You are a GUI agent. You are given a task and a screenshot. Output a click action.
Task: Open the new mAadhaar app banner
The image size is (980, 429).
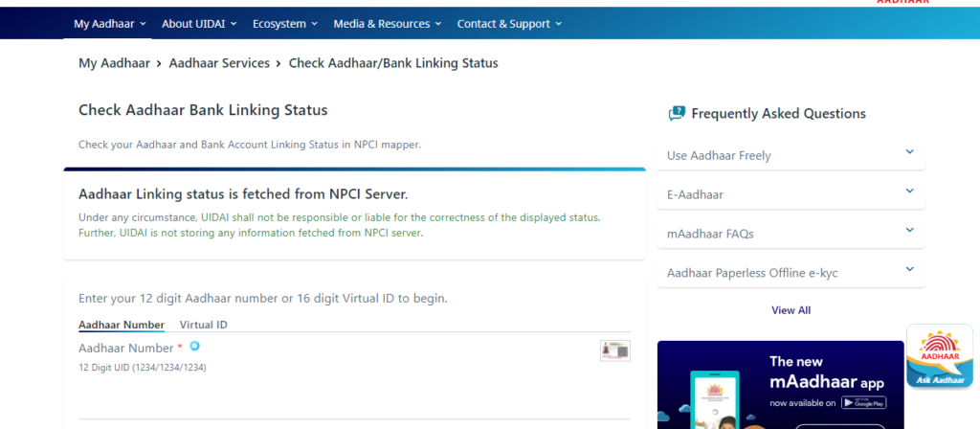click(x=781, y=385)
